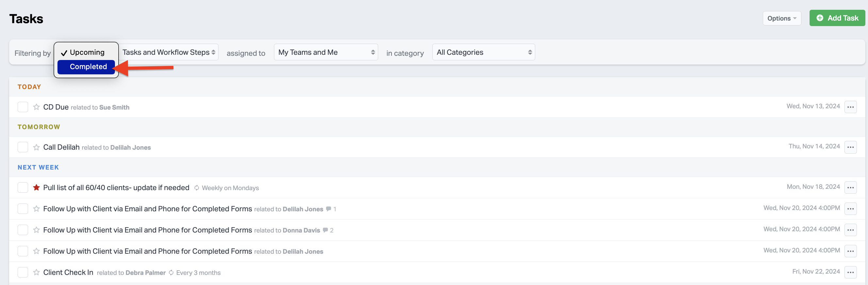Click the NEXT WEEK section heading
Viewport: 868px width, 285px height.
pyautogui.click(x=38, y=167)
